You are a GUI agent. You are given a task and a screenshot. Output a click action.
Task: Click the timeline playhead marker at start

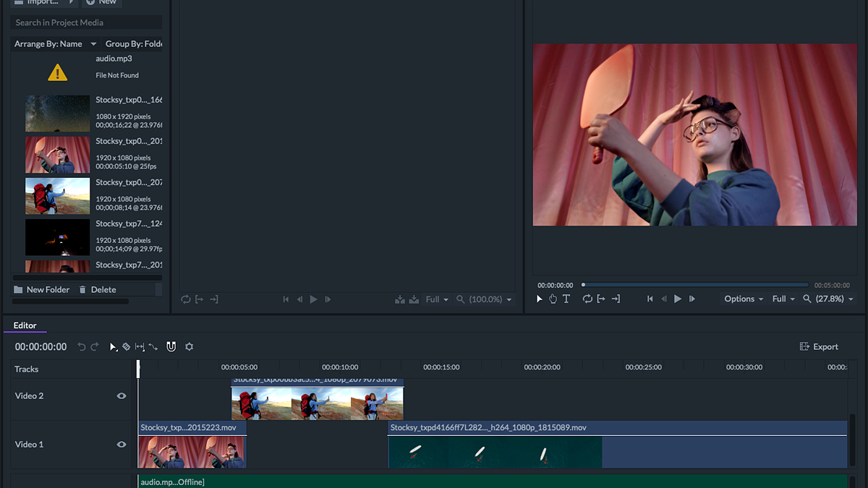click(x=138, y=369)
